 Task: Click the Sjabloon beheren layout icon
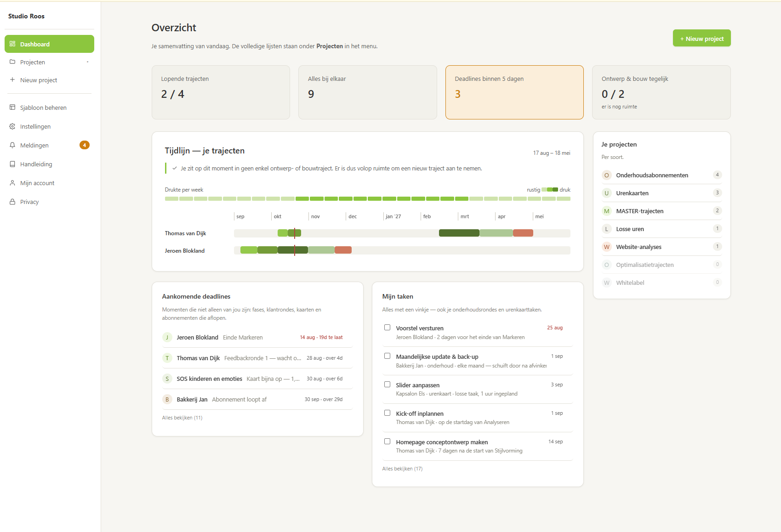pos(12,108)
